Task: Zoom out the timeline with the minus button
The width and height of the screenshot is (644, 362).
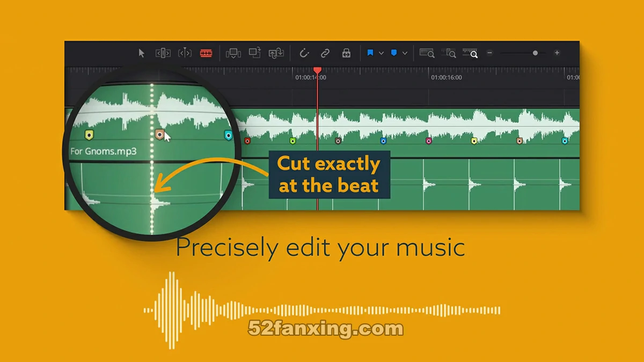Action: point(489,53)
